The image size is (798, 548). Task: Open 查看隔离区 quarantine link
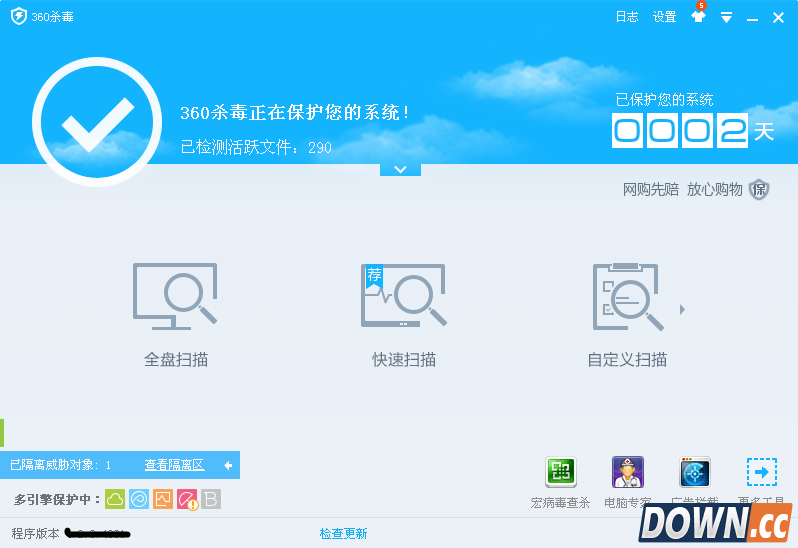point(175,465)
